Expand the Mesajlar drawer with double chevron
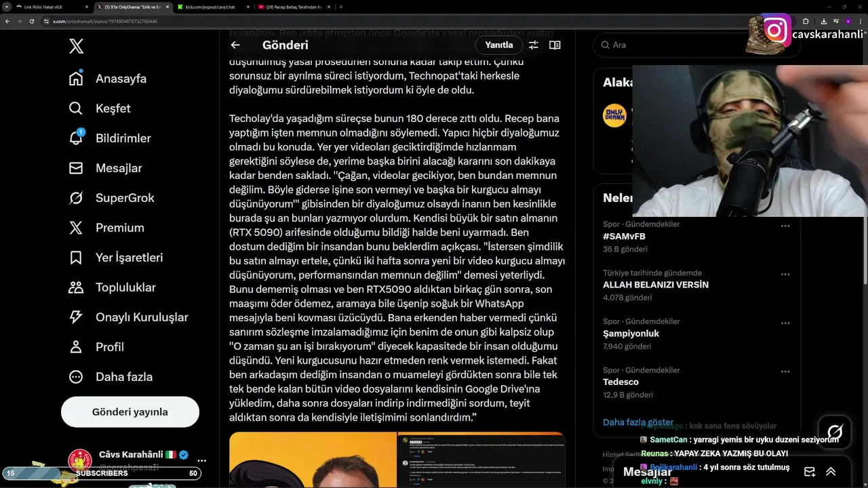 click(x=831, y=472)
